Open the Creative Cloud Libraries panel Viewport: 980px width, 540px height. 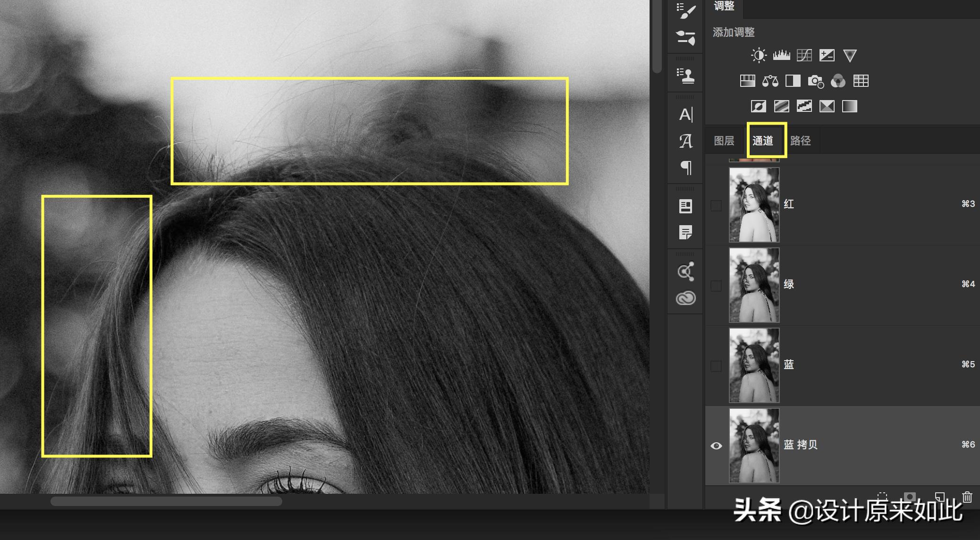pos(685,298)
